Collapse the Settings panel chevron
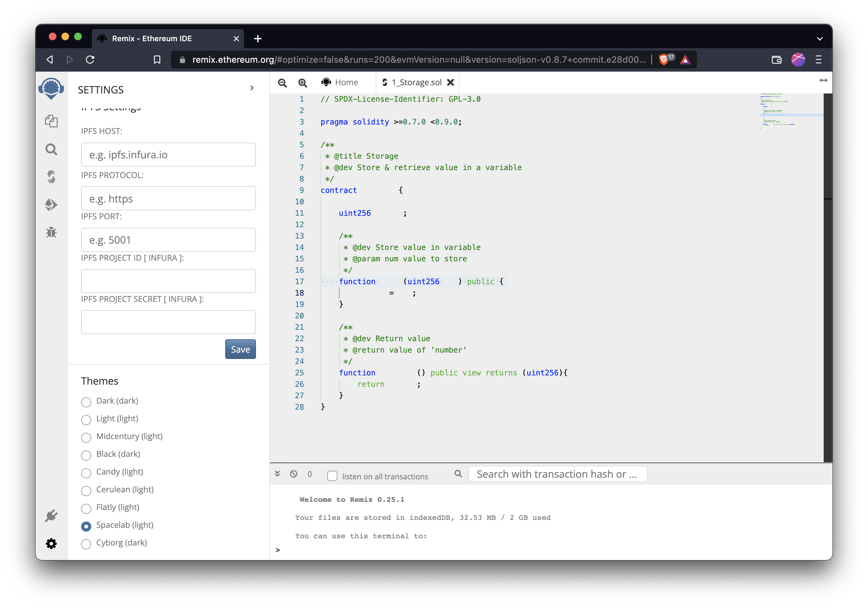The width and height of the screenshot is (868, 607). 252,88
